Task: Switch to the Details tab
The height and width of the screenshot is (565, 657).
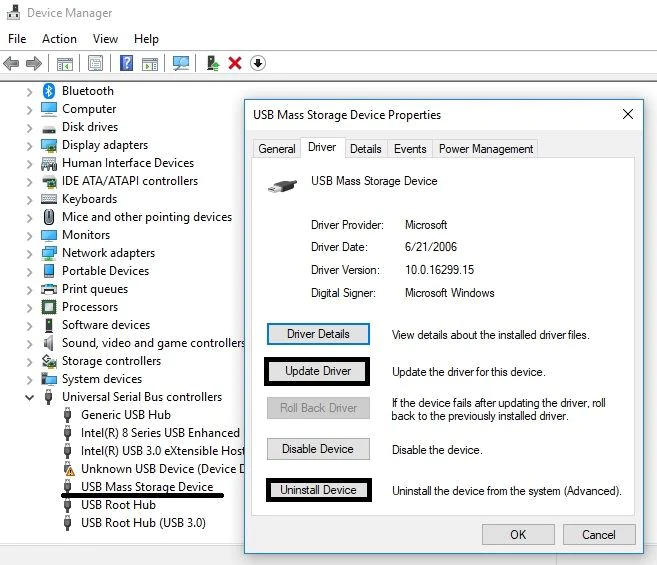Action: coord(366,149)
